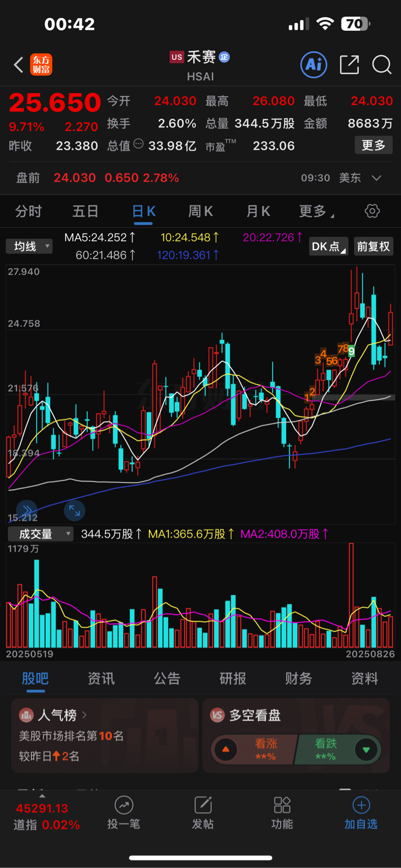Image resolution: width=401 pixels, height=868 pixels.
Task: Tap the MA1:365.6万股 volume value
Action: (x=191, y=534)
